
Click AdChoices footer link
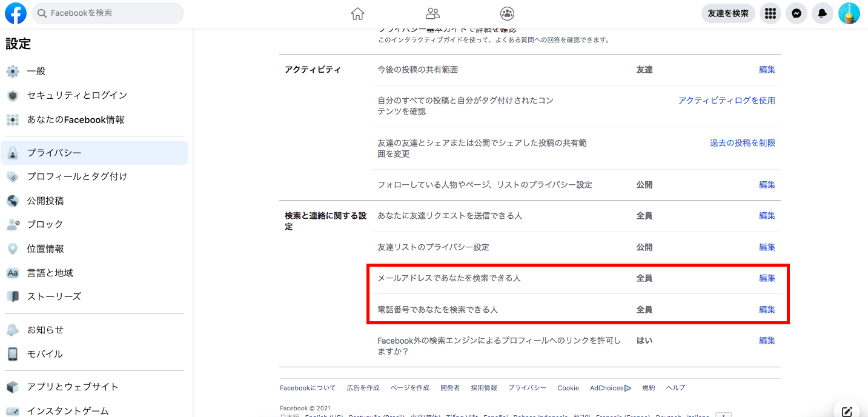tap(611, 388)
